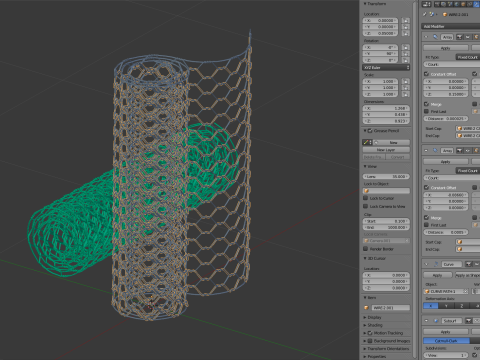Image resolution: width=480 pixels, height=360 pixels.
Task: Expand the Transform Orientations panel
Action: 365,349
